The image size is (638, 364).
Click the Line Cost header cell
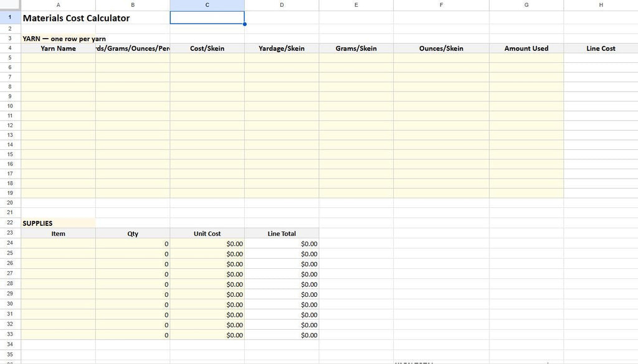click(601, 49)
